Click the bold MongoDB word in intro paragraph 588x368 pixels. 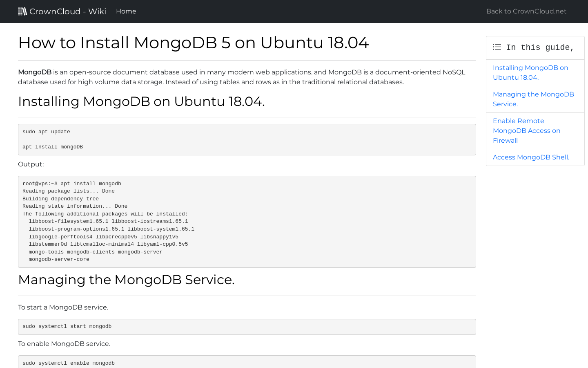[x=35, y=72]
